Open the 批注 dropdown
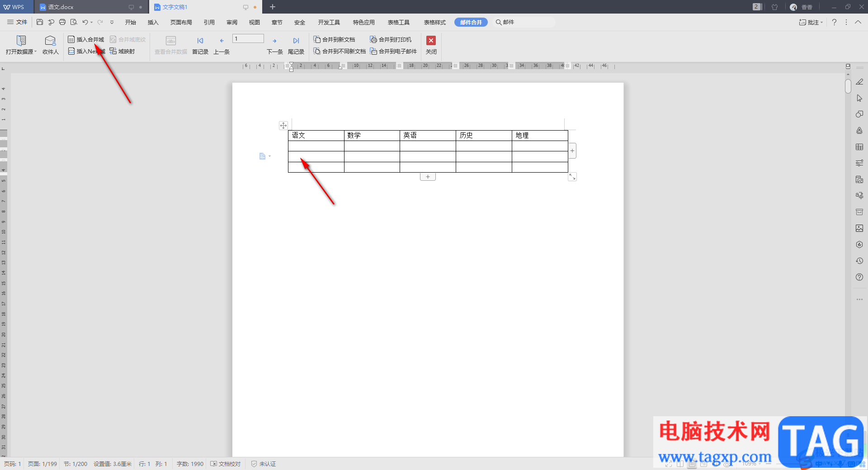Screen dimensions: 868x470 pyautogui.click(x=811, y=22)
